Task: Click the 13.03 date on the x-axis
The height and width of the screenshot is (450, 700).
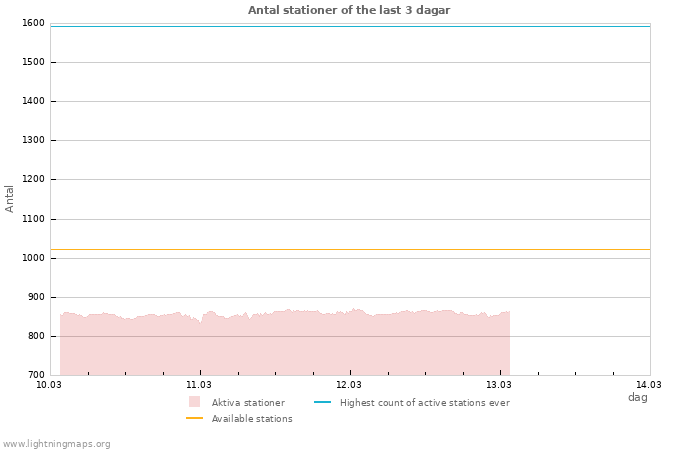Action: click(x=499, y=385)
